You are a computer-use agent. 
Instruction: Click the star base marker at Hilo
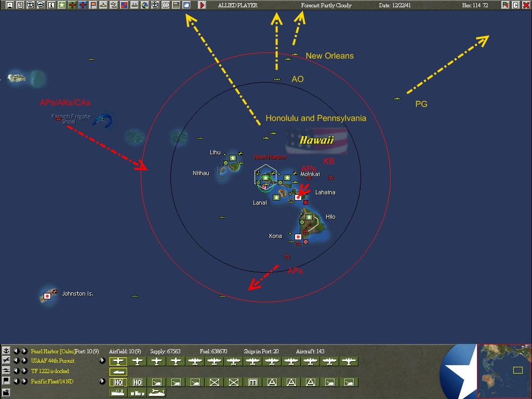tap(309, 217)
